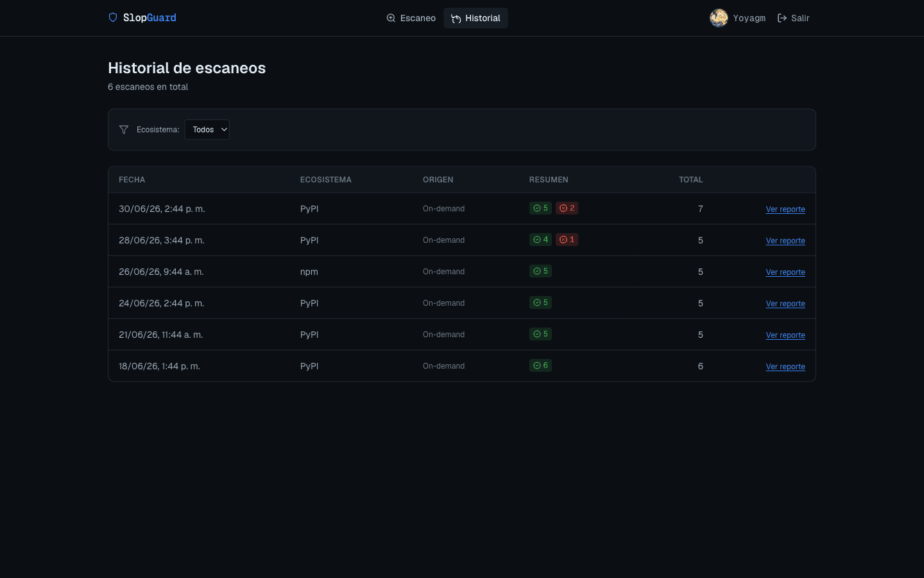Click the Historial de escaneos heading
Image resolution: width=924 pixels, height=578 pixels.
[187, 68]
